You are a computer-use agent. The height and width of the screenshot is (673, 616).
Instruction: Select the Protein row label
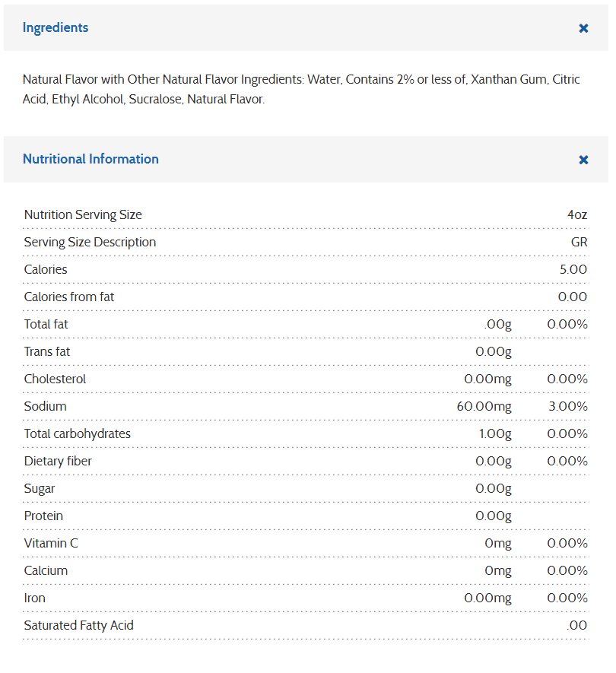point(43,516)
